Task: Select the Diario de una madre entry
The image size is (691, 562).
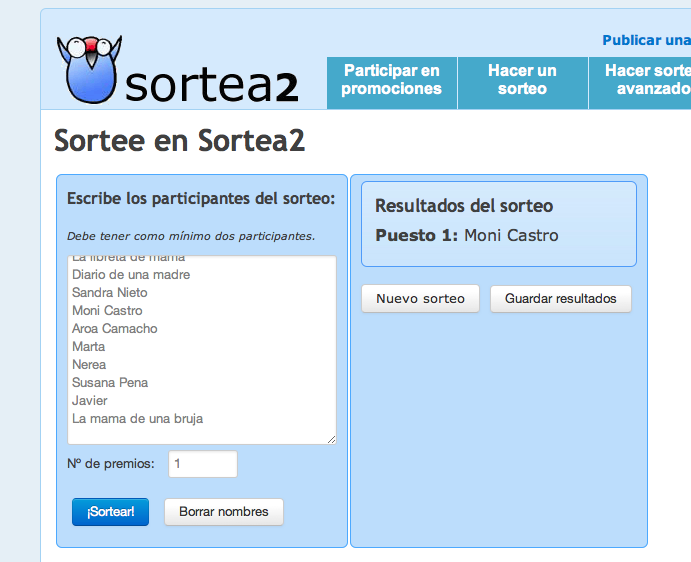Action: [x=131, y=275]
